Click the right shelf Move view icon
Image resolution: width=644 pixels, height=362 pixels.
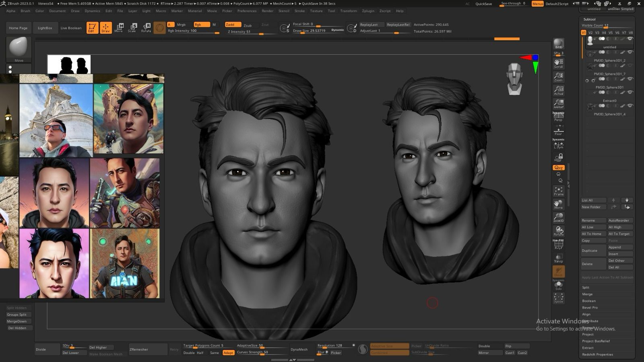point(559,204)
